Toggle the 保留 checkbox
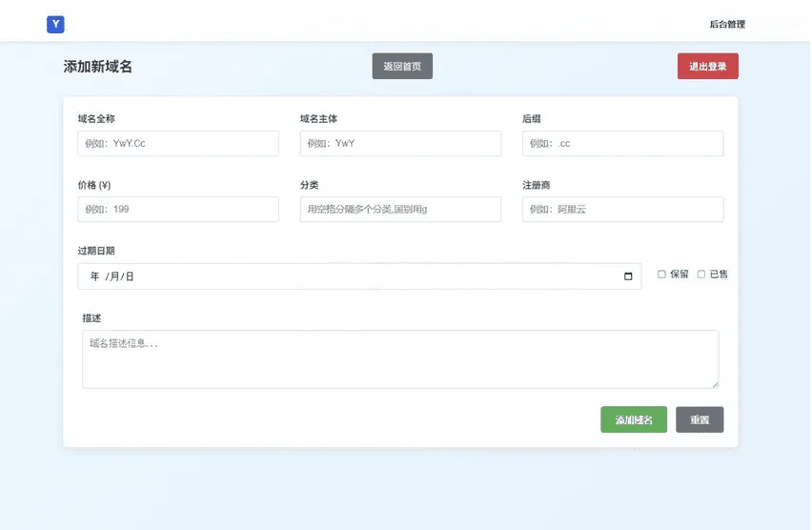This screenshot has height=530, width=812. [661, 275]
